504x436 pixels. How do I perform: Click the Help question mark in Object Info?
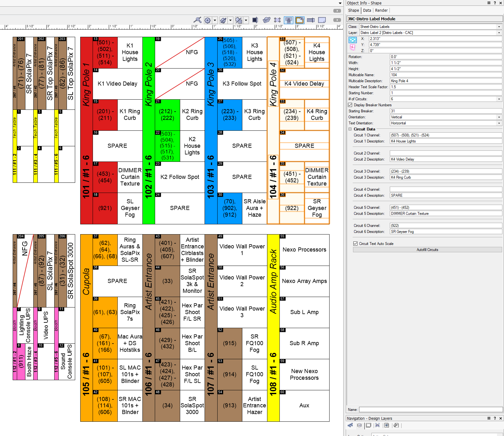[x=495, y=3]
